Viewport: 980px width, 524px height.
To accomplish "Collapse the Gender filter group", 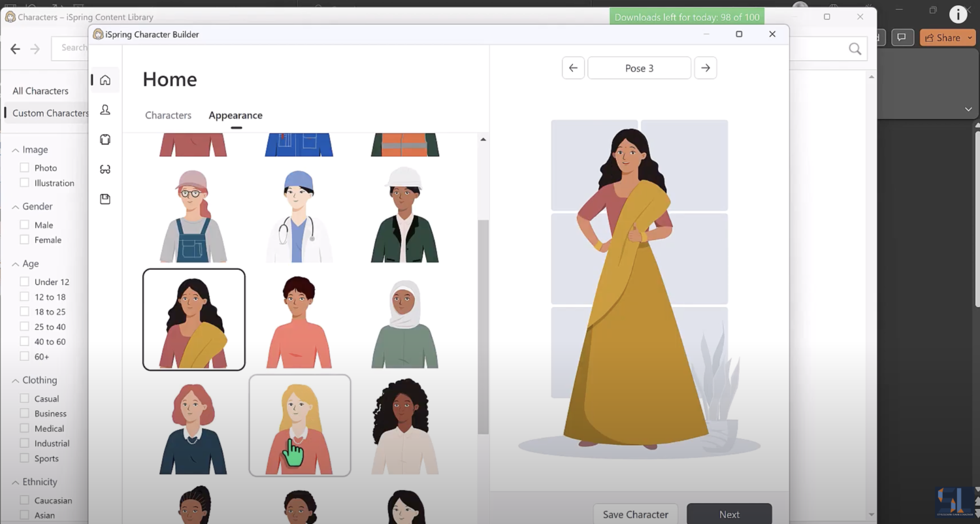I will coord(15,206).
